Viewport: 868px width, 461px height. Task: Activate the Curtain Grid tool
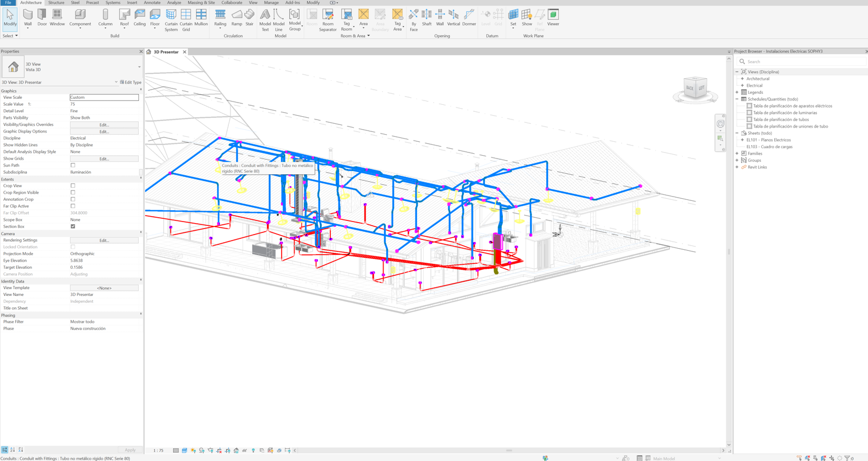coord(186,20)
